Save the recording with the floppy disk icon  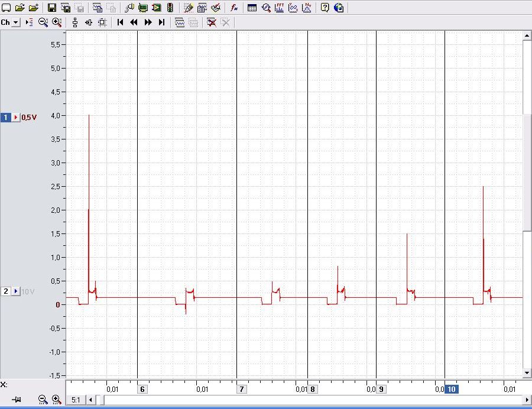pyautogui.click(x=52, y=8)
